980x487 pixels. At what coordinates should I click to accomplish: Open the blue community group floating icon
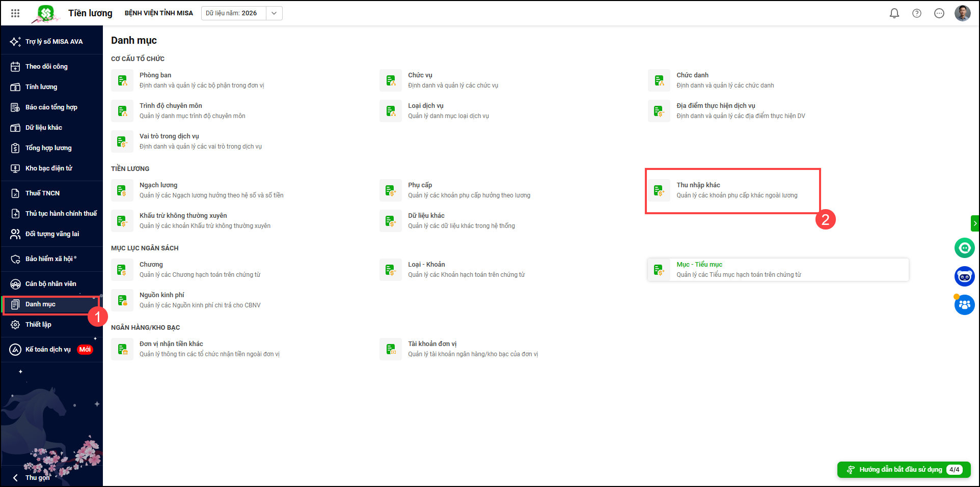(964, 305)
